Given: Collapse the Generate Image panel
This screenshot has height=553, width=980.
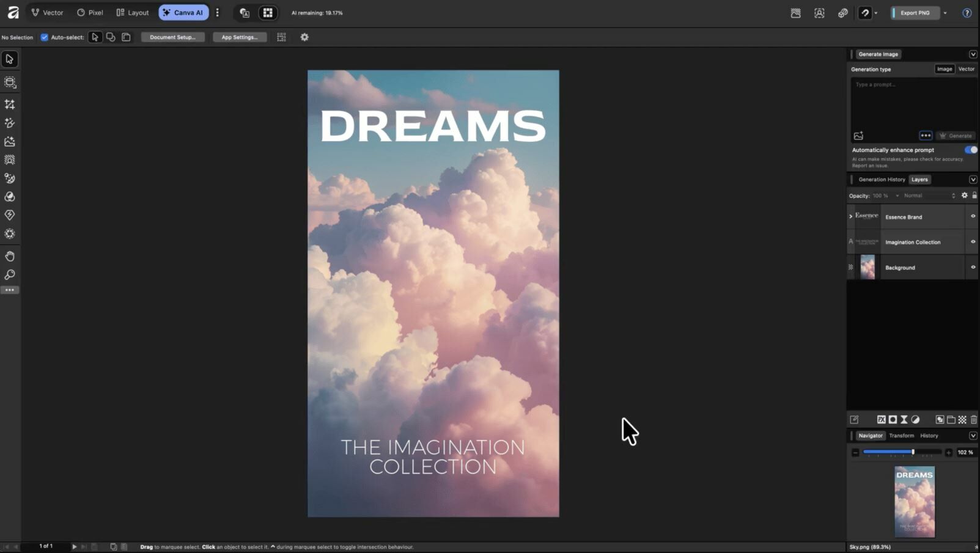Looking at the screenshot, I should (973, 54).
